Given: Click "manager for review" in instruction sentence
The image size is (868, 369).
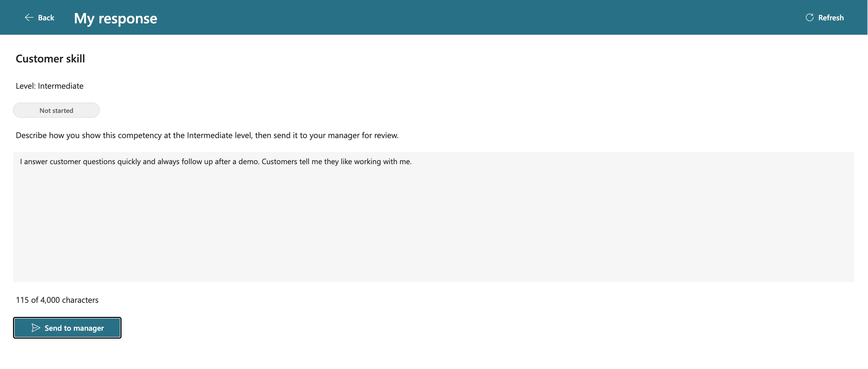Looking at the screenshot, I should coord(363,135).
